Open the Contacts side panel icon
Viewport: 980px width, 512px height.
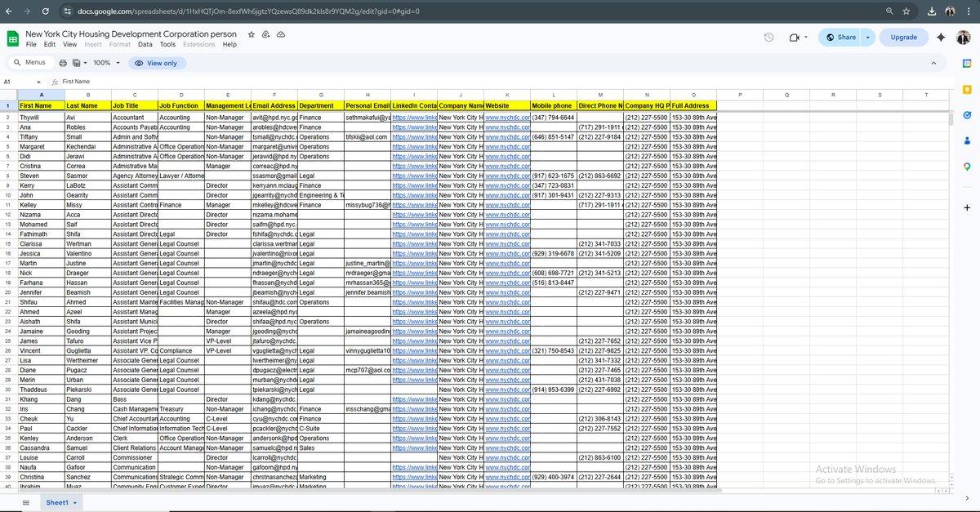point(967,140)
